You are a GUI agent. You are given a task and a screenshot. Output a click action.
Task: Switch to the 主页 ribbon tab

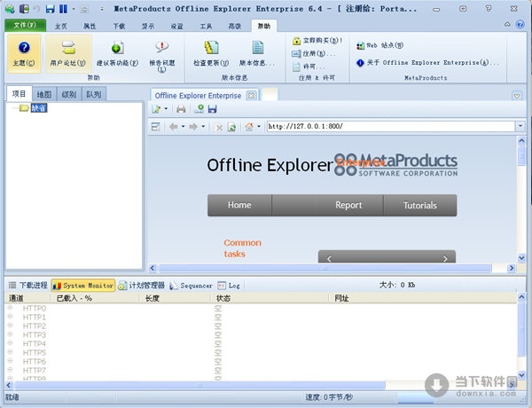pos(61,26)
